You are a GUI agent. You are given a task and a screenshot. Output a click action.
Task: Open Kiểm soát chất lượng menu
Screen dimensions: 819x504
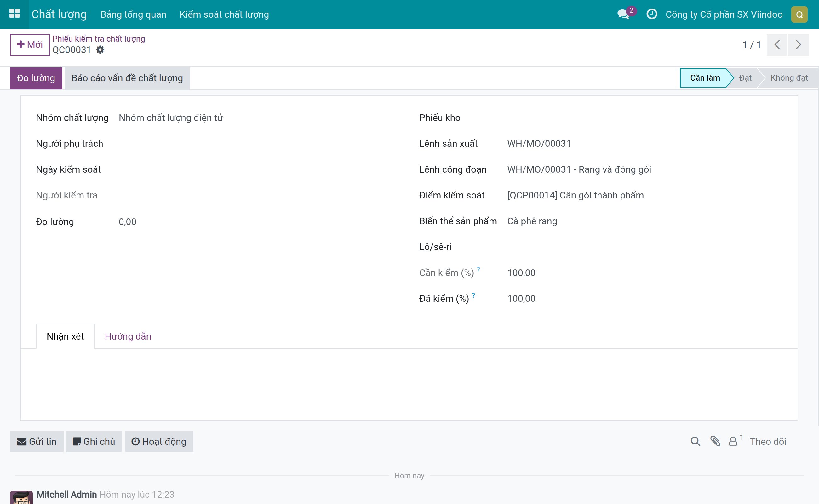click(x=224, y=14)
